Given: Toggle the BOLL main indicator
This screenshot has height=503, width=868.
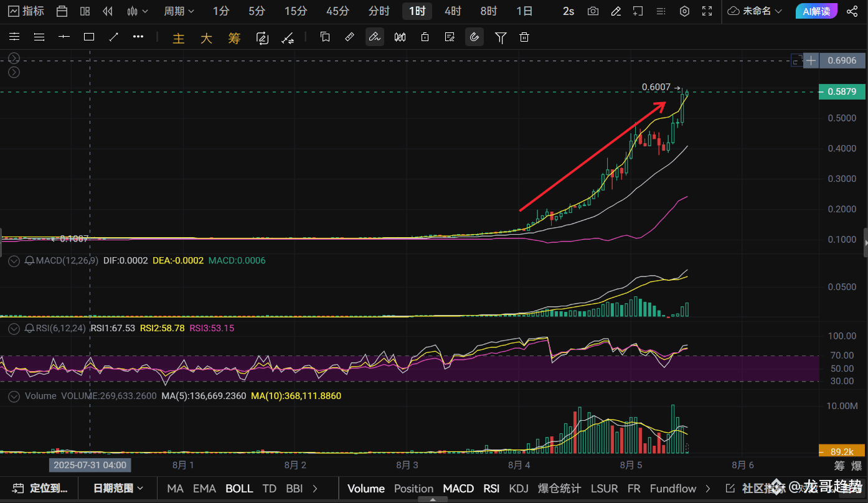Looking at the screenshot, I should coord(239,489).
